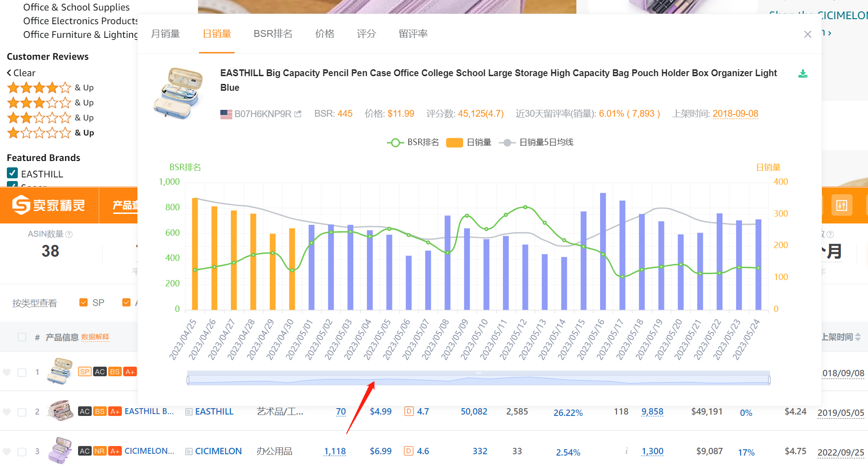
Task: Tick the select-all products checkbox in header
Action: pyautogui.click(x=22, y=337)
